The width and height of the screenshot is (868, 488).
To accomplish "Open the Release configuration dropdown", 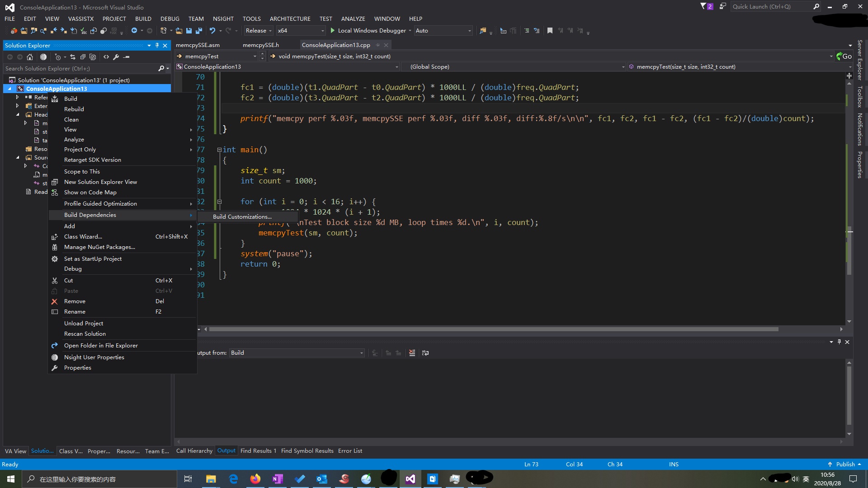I will tap(259, 31).
